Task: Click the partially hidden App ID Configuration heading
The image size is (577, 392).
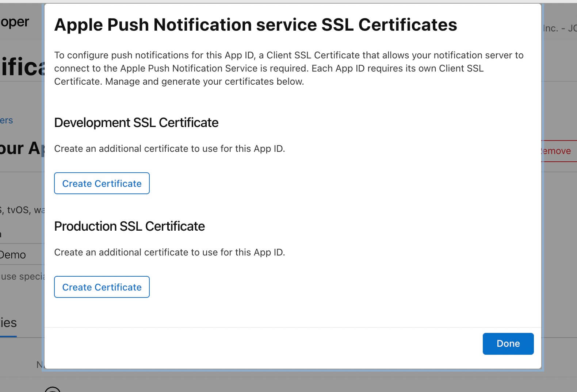Action: click(x=20, y=148)
